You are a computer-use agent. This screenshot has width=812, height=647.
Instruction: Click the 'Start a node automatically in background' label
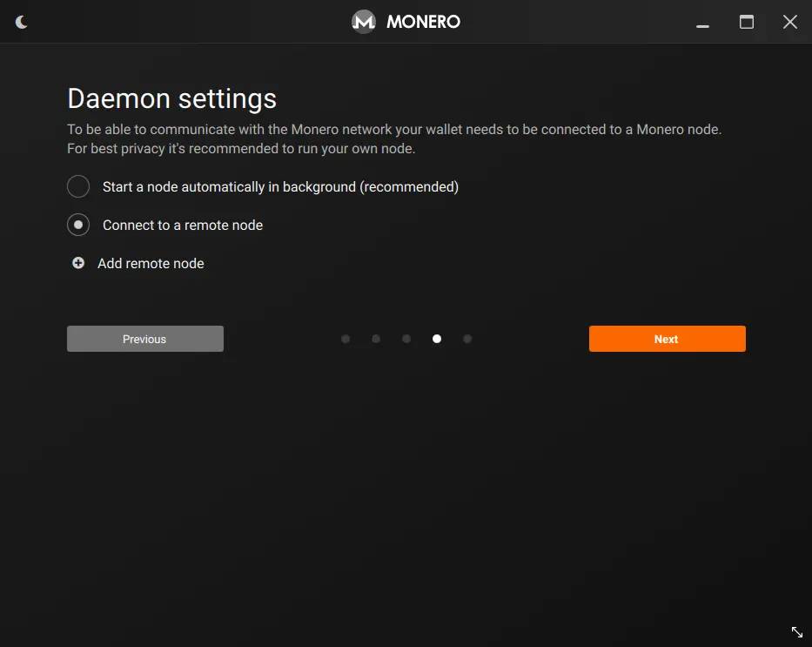click(280, 186)
